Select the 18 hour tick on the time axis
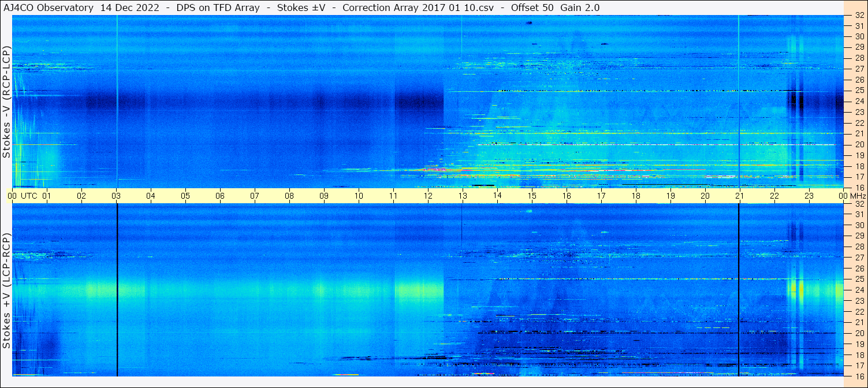Screen dimensions: 868x388 click(636, 196)
